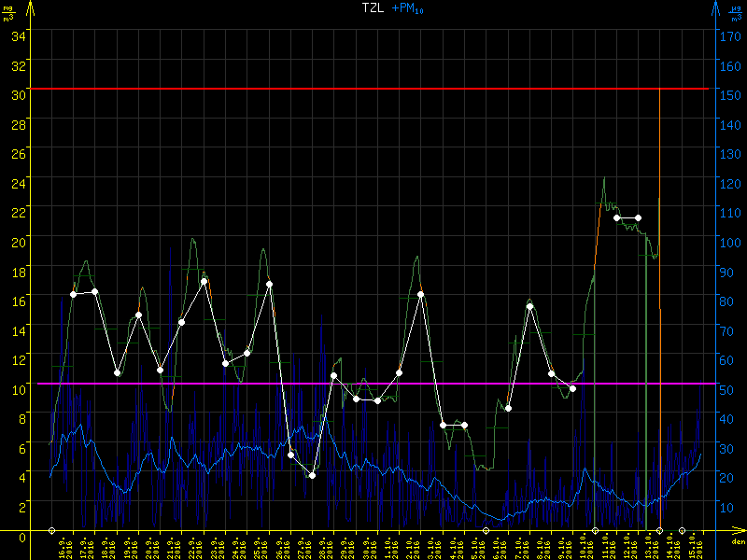The width and height of the screenshot is (747, 560).
Task: Select the blue unit label at top-right
Action: pos(736,14)
